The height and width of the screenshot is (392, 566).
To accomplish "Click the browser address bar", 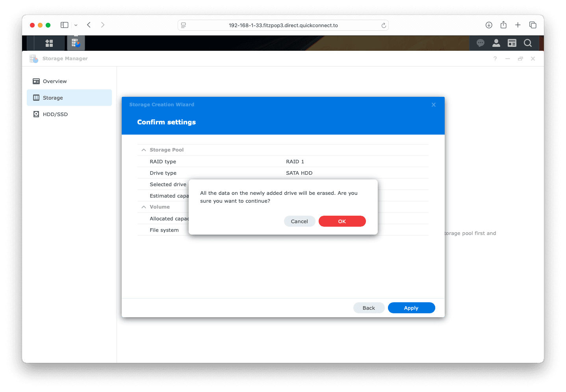I will click(283, 25).
